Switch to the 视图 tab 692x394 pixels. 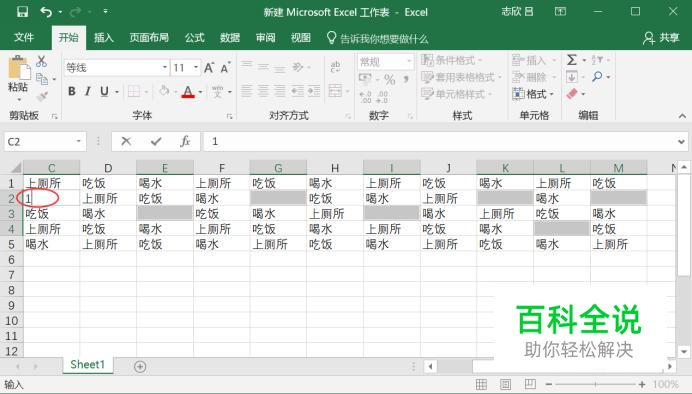coord(301,38)
